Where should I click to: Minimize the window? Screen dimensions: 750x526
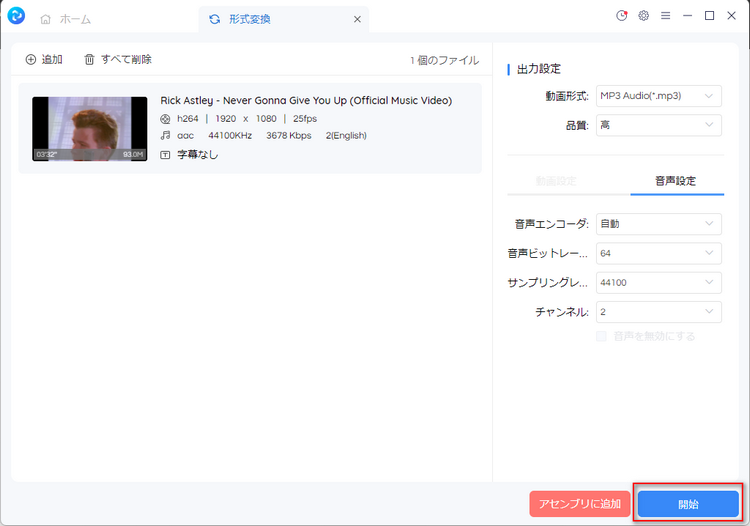(687, 16)
